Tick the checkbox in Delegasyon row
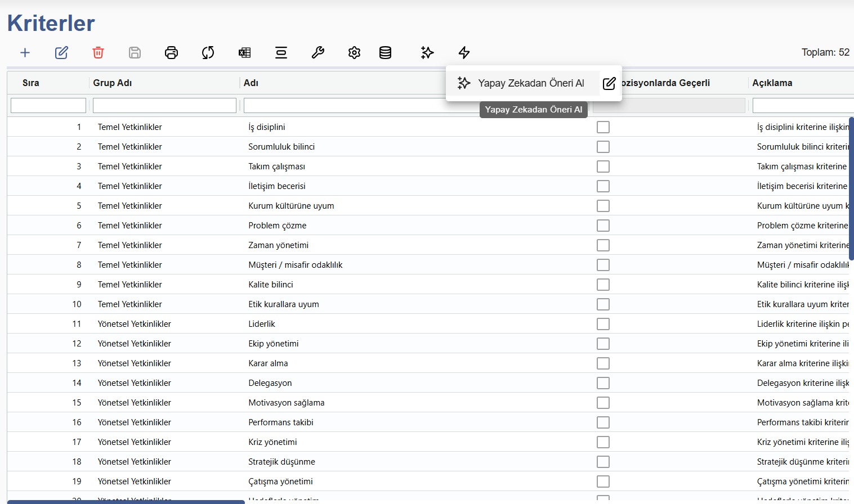The image size is (854, 504). (x=603, y=383)
